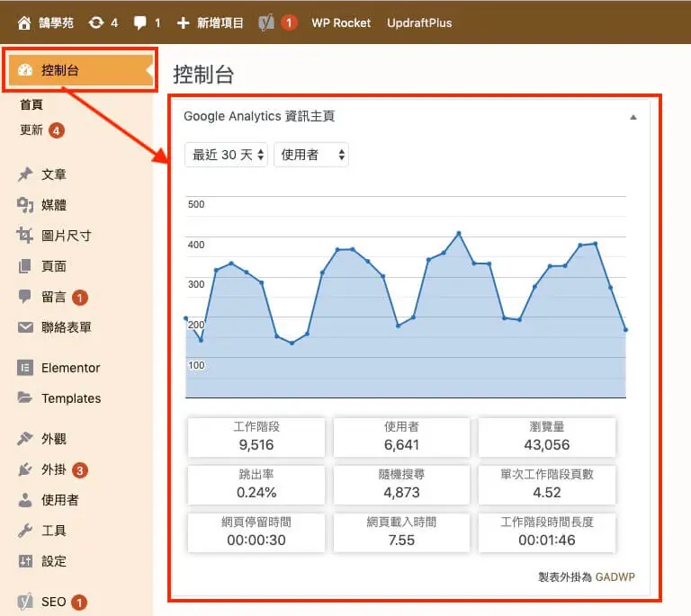Click the appearance paintbrush icon
The width and height of the screenshot is (691, 616).
25,439
